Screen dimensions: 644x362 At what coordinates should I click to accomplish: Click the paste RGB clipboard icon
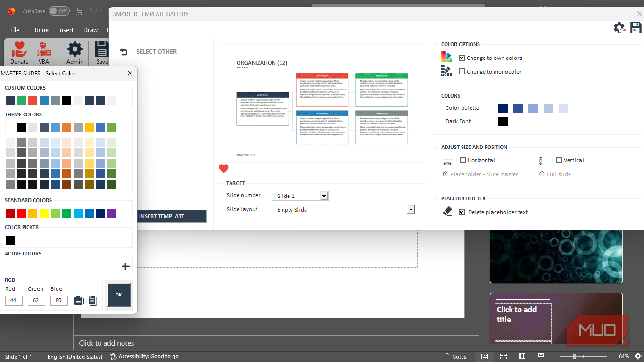(79, 300)
